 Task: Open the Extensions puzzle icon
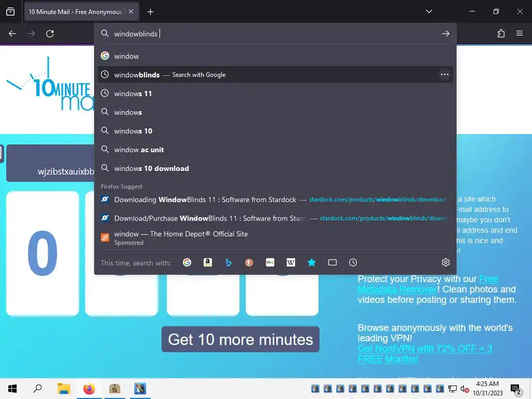tap(501, 34)
